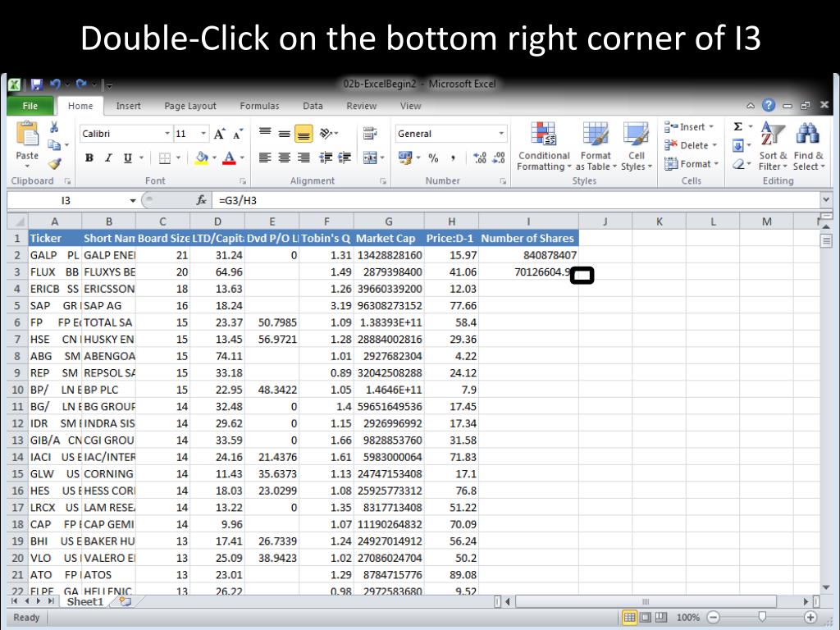Switch to the Review tab

(362, 106)
